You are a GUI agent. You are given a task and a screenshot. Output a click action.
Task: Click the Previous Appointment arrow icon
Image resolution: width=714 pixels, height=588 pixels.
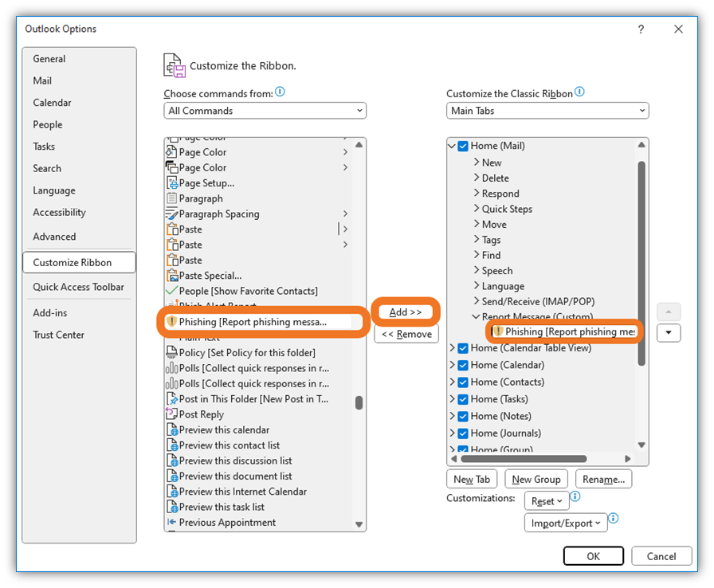171,522
